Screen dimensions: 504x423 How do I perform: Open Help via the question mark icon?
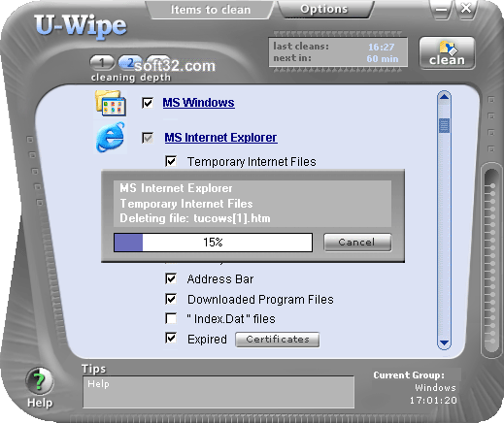pos(40,381)
